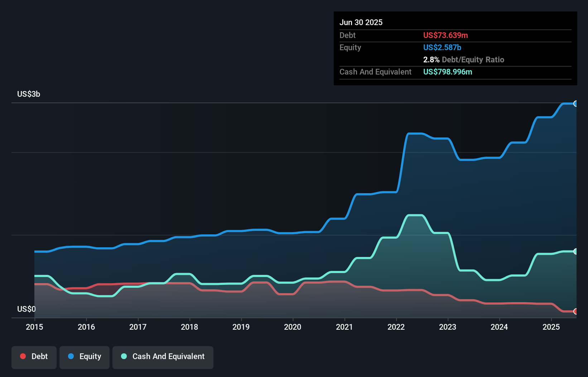Expand details under Cash And Equivalent row
Image resolution: width=588 pixels, height=377 pixels.
point(375,72)
